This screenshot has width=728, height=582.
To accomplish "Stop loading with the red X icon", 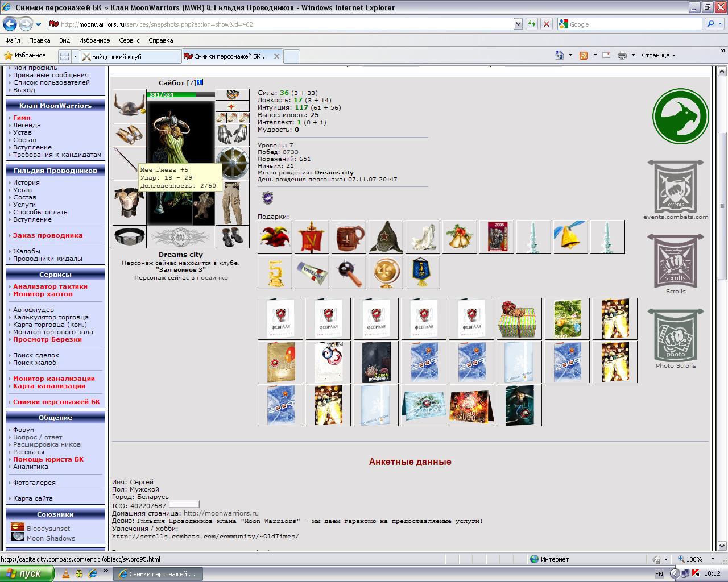I will [x=546, y=24].
